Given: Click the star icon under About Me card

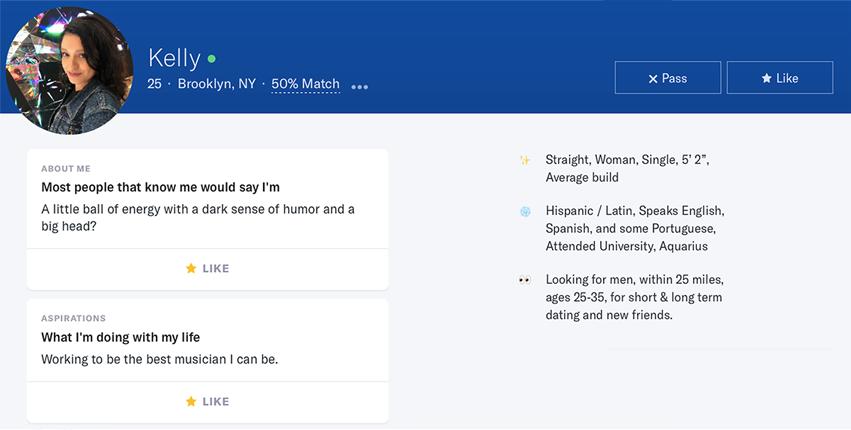Looking at the screenshot, I should coord(191,268).
